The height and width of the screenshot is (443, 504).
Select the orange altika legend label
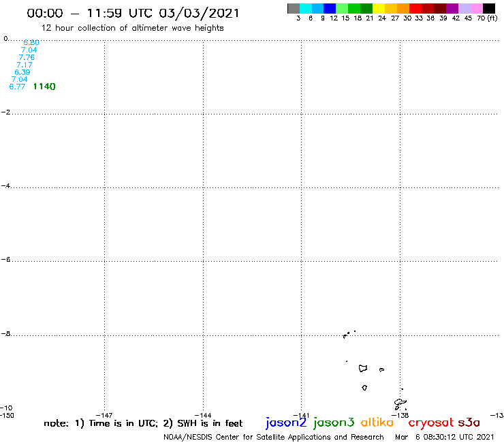(x=377, y=422)
